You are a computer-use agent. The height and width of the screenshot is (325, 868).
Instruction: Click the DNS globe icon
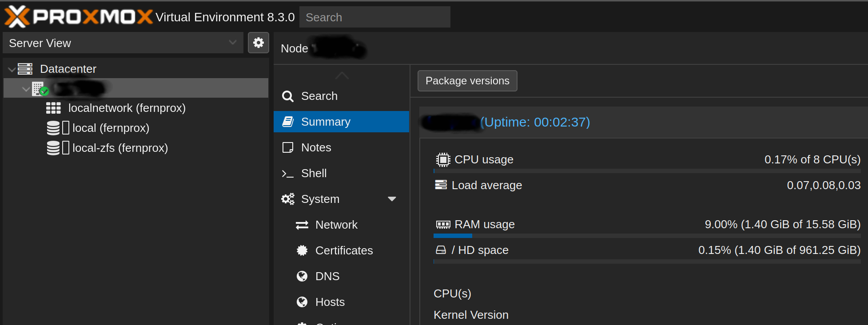pos(302,276)
